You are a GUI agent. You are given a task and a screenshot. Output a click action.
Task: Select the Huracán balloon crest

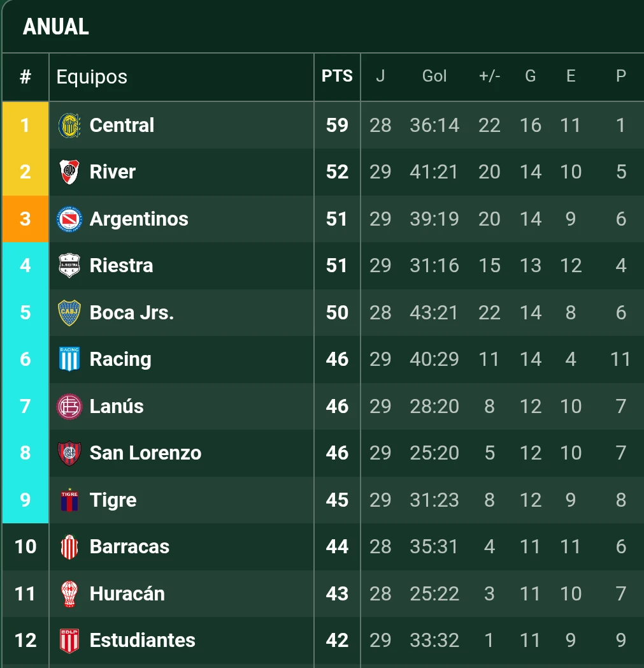pos(69,594)
